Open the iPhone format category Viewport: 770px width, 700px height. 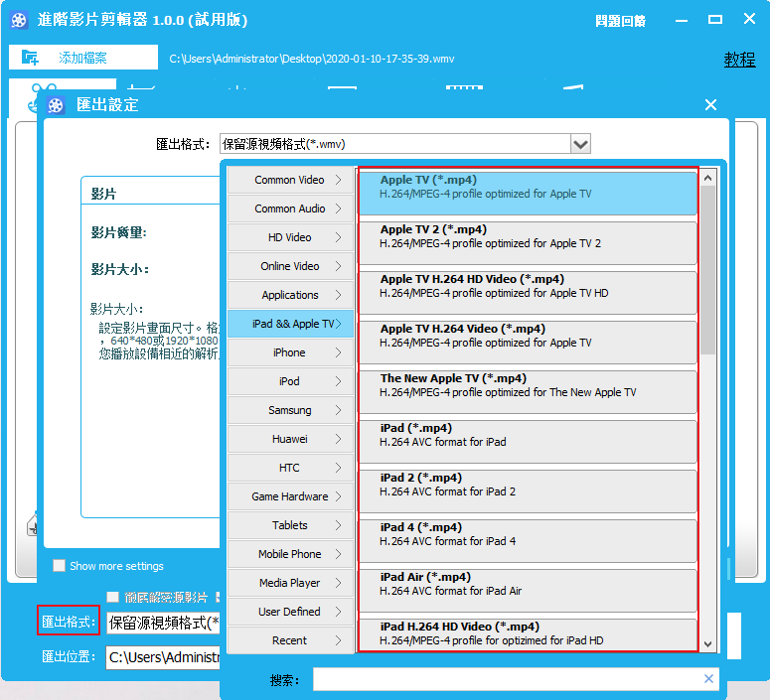point(290,352)
